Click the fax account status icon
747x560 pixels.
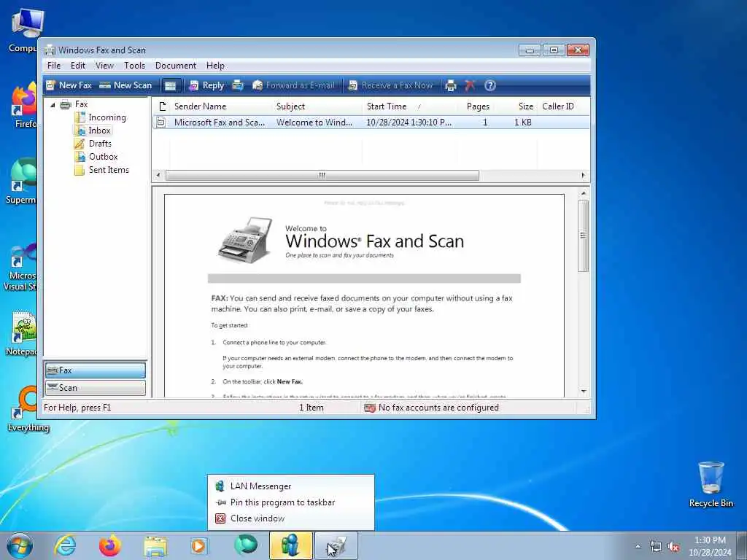click(369, 408)
